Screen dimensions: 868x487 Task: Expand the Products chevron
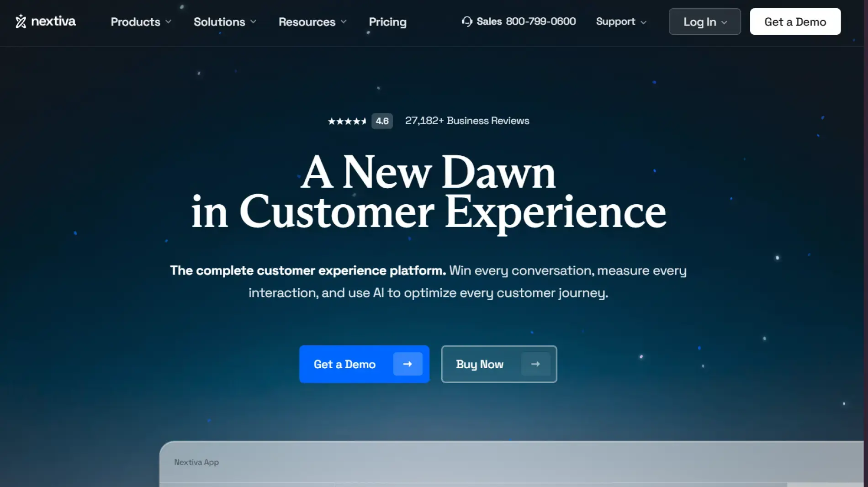pyautogui.click(x=169, y=22)
